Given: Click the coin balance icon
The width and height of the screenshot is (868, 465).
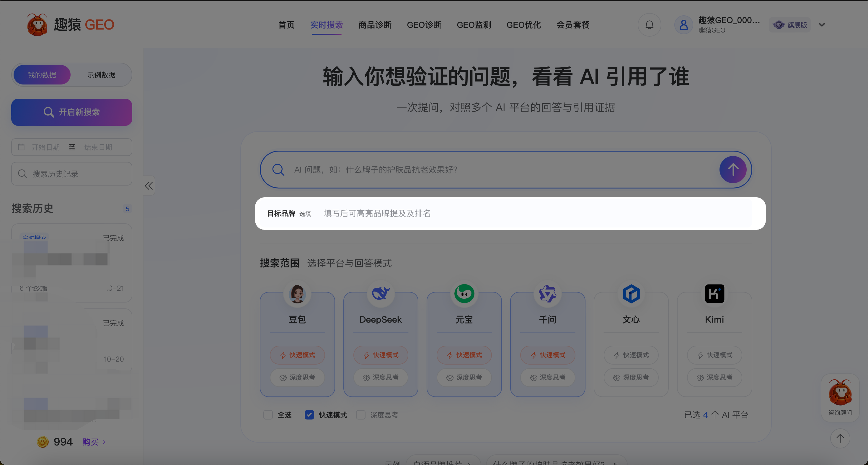Looking at the screenshot, I should tap(43, 441).
